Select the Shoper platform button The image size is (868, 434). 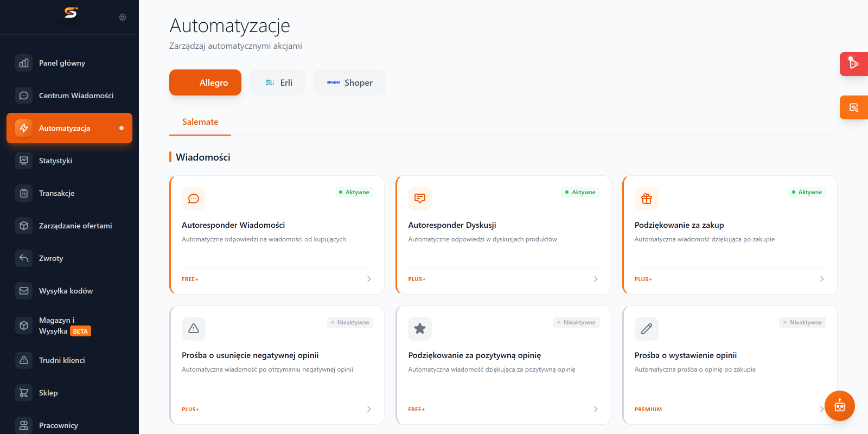coord(350,82)
